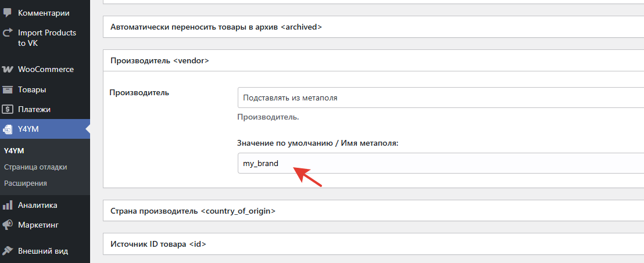The width and height of the screenshot is (644, 263).
Task: Open the Расширения submenu item
Action: point(26,183)
